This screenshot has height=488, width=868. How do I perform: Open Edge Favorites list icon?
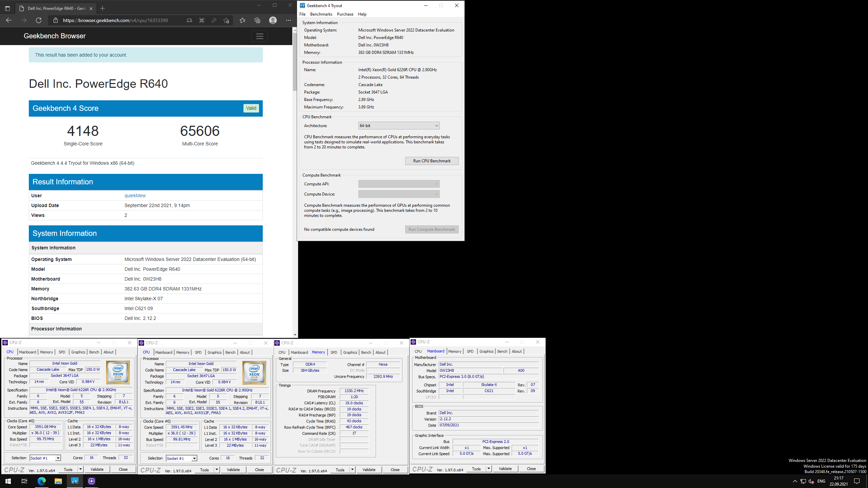[242, 20]
